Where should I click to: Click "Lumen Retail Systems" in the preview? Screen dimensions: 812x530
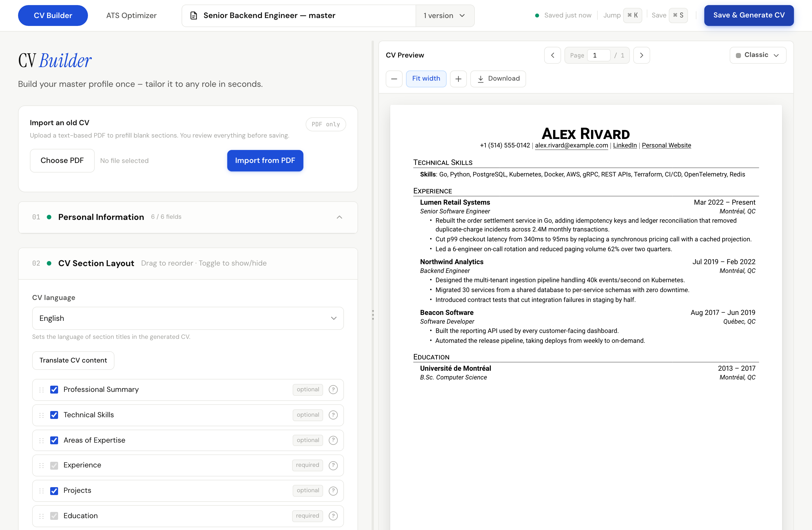tap(455, 202)
